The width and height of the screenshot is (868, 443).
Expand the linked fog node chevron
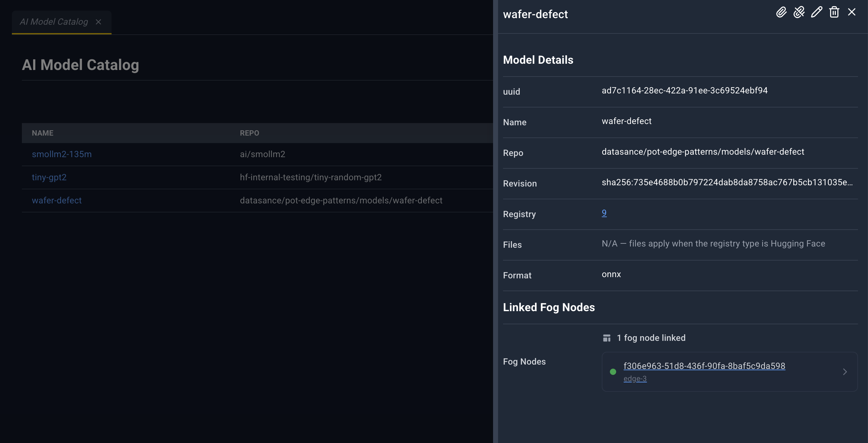point(845,371)
